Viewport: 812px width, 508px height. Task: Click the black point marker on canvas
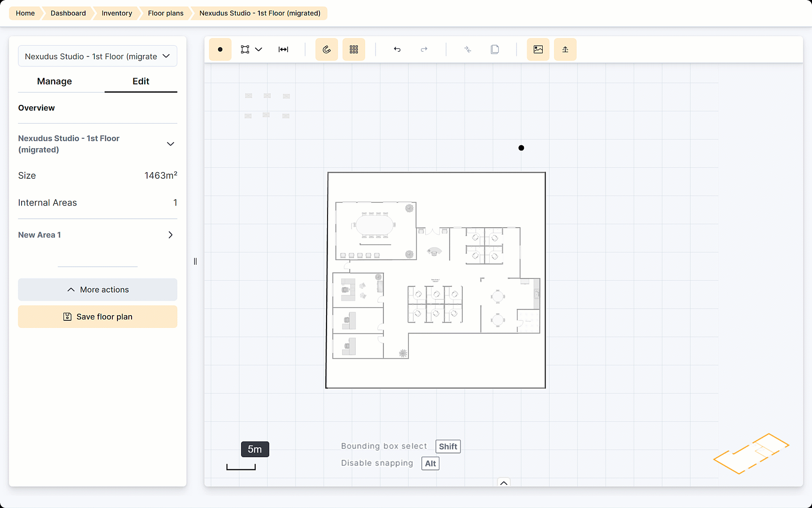point(521,148)
